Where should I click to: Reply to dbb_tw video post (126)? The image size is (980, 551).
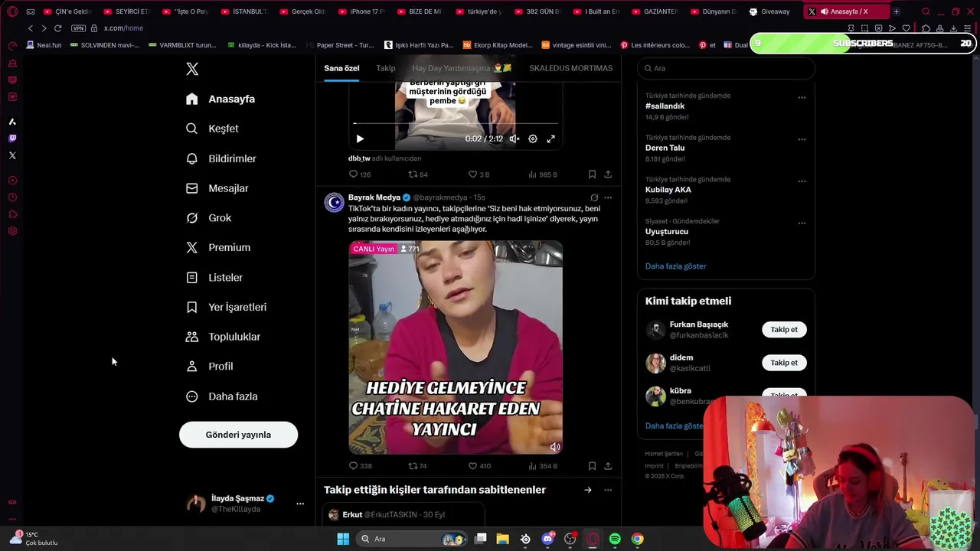359,174
